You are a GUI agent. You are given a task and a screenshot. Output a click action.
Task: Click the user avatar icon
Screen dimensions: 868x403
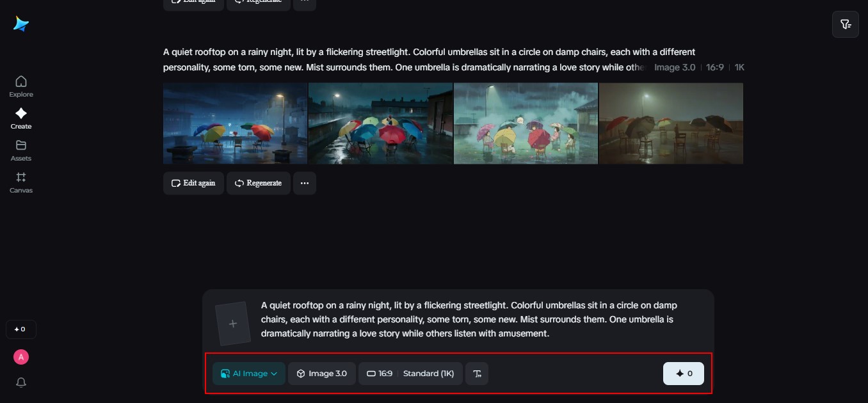coord(21,357)
